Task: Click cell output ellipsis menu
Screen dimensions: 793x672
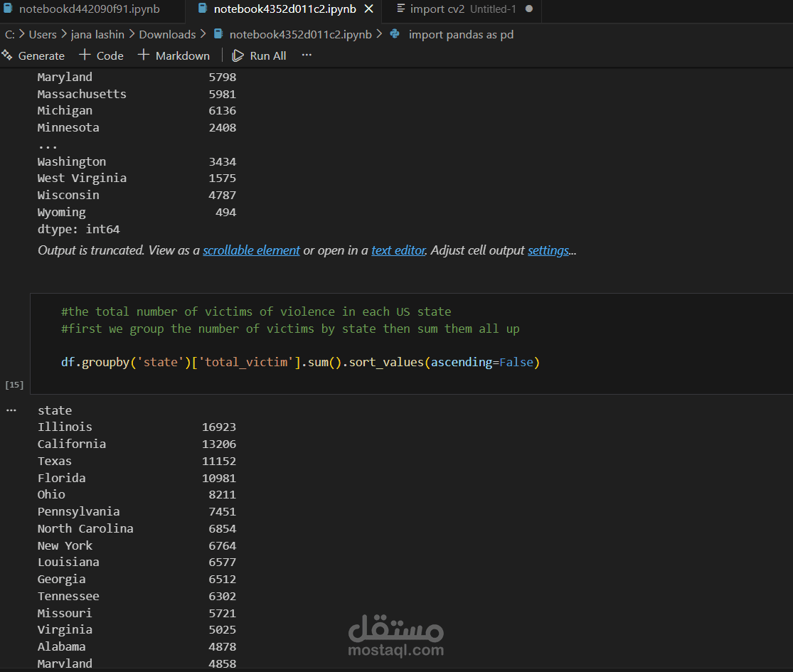Action: click(x=11, y=410)
